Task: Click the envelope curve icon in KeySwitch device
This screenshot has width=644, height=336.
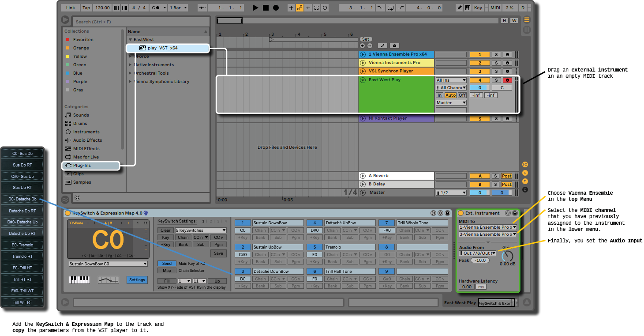Action: coord(109,280)
